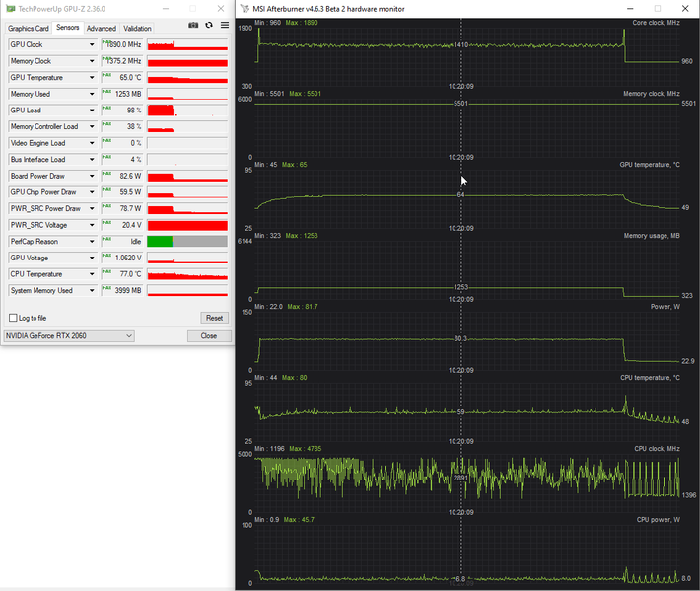This screenshot has height=591, width=700.
Task: Click the GPU-Z app icon in title bar
Action: pyautogui.click(x=10, y=9)
